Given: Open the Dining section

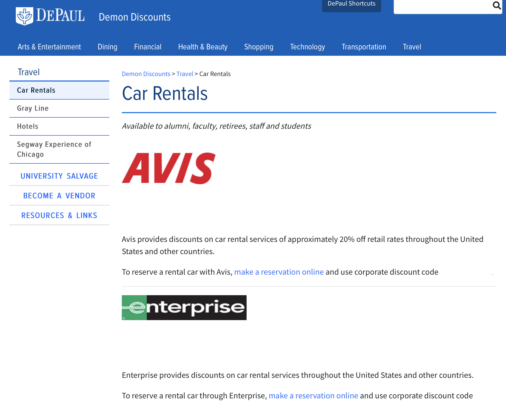Looking at the screenshot, I should click(107, 47).
